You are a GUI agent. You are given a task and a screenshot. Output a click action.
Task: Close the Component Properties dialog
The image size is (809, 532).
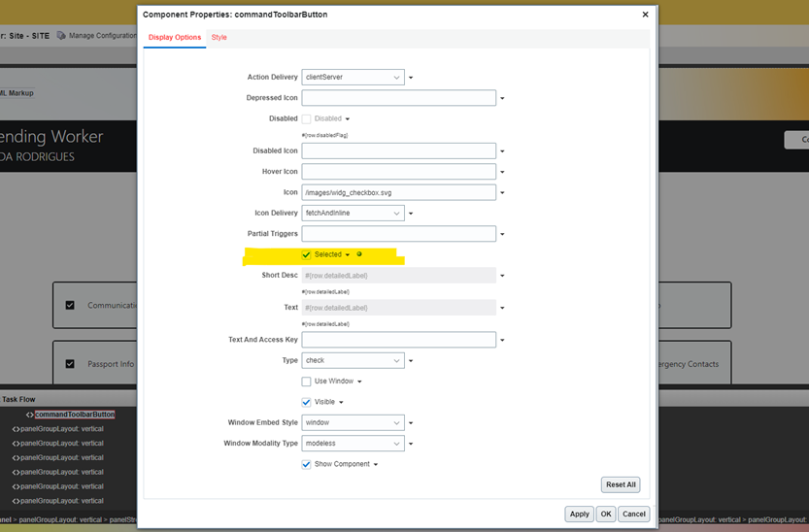(x=645, y=15)
